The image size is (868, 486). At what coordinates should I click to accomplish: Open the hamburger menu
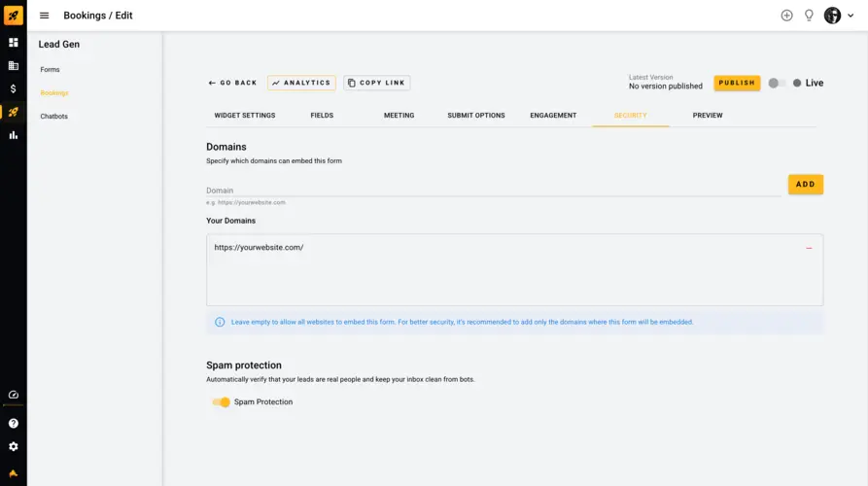click(x=45, y=16)
